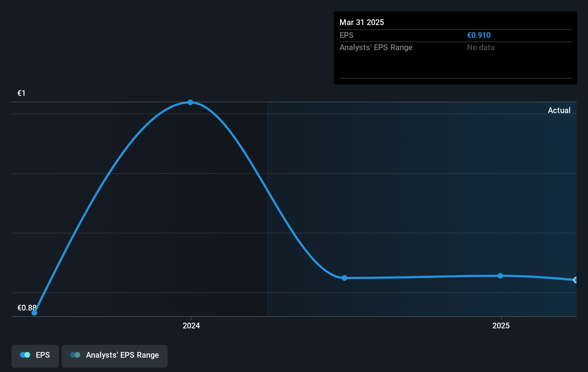Click the Mar 31 2025 tooltip date
The image size is (588, 372).
pyautogui.click(x=362, y=22)
